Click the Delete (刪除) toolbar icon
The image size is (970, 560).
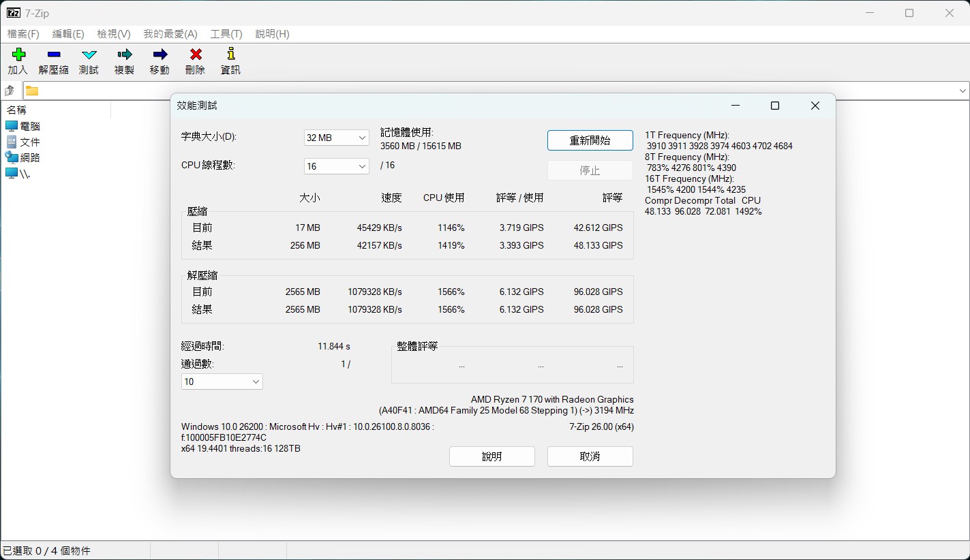[196, 55]
